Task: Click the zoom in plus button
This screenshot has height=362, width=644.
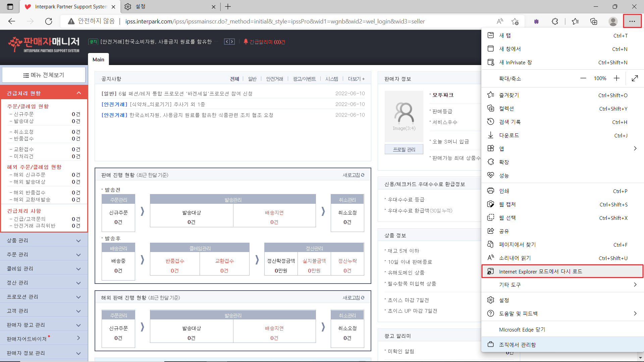Action: (616, 78)
